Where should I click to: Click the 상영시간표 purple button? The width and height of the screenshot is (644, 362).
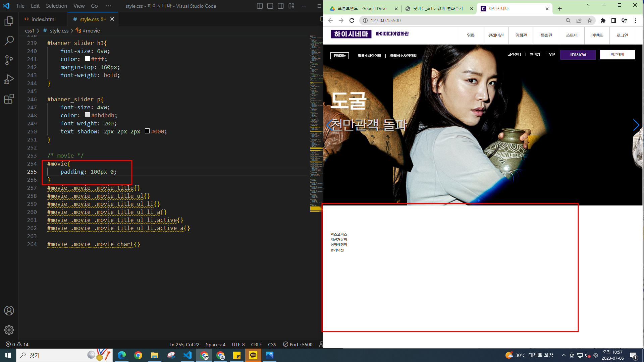click(578, 55)
